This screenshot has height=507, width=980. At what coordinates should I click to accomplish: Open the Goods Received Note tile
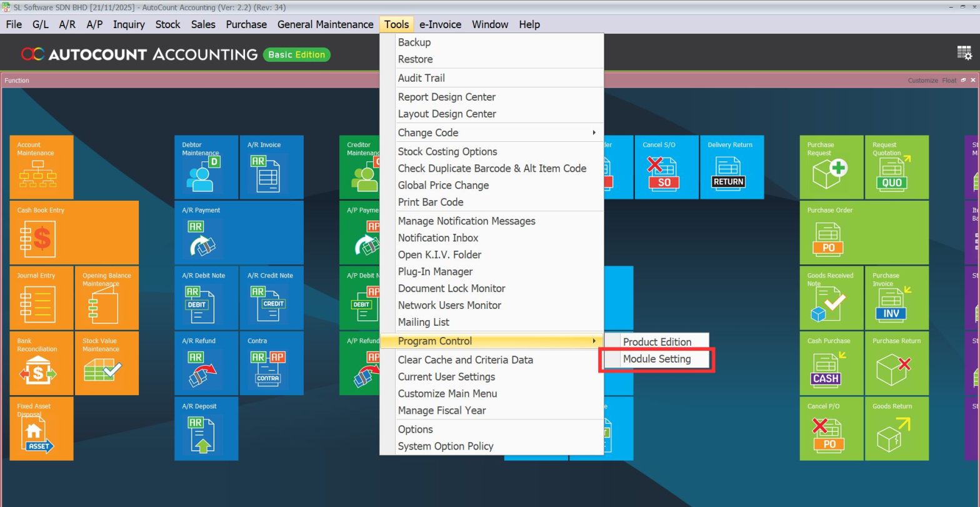click(831, 298)
